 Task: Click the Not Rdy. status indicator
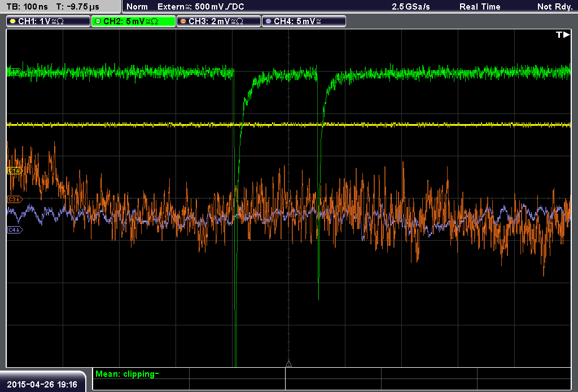pyautogui.click(x=555, y=7)
